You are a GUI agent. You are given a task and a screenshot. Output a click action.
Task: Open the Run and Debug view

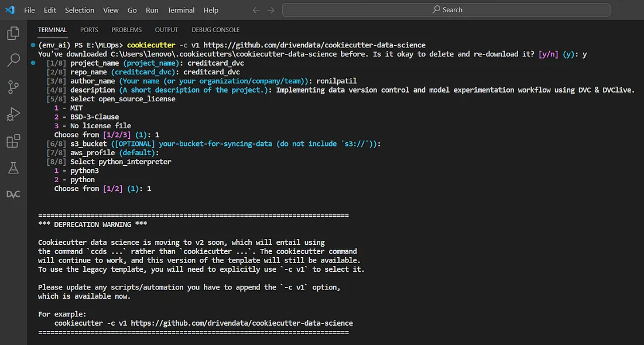pos(13,114)
